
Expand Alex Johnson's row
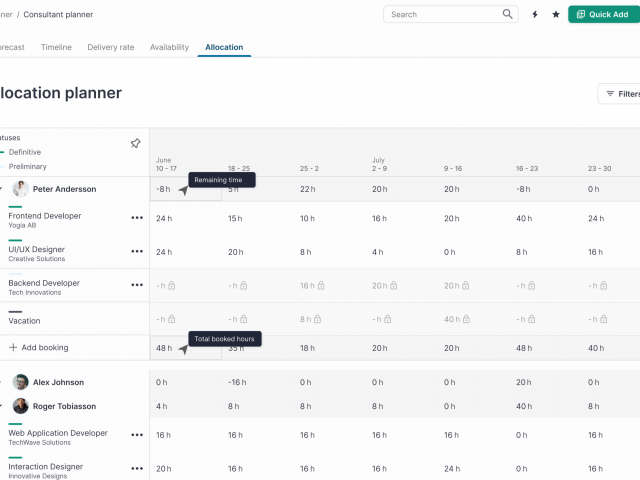(x=2, y=382)
